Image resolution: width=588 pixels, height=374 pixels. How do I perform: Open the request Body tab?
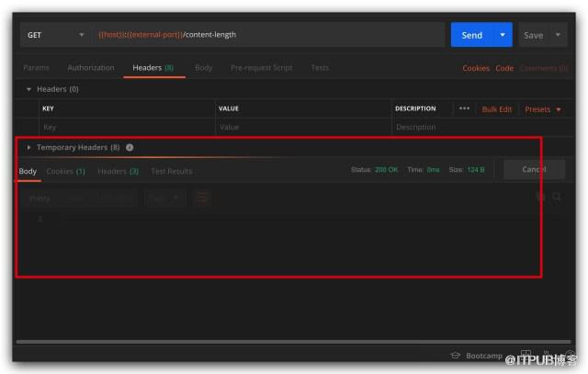204,68
